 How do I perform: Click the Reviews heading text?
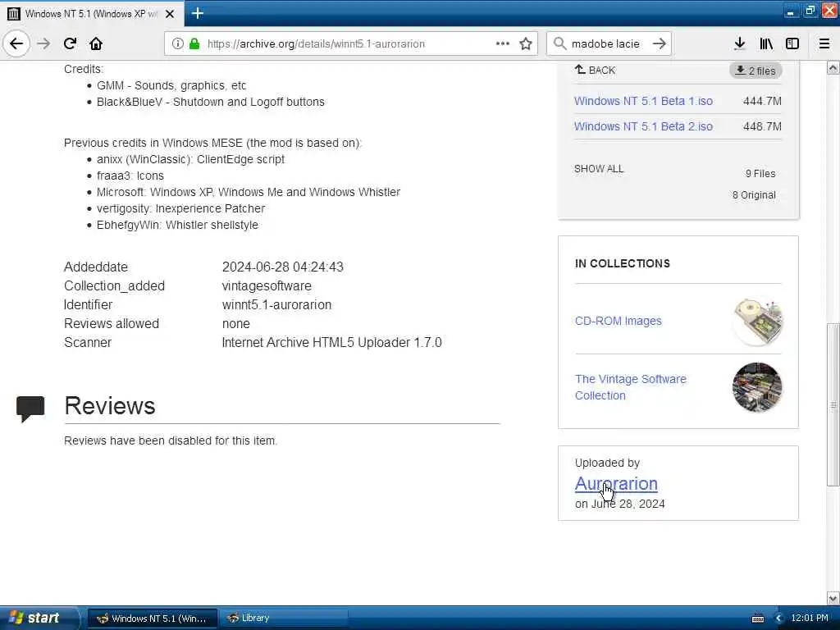pos(110,405)
